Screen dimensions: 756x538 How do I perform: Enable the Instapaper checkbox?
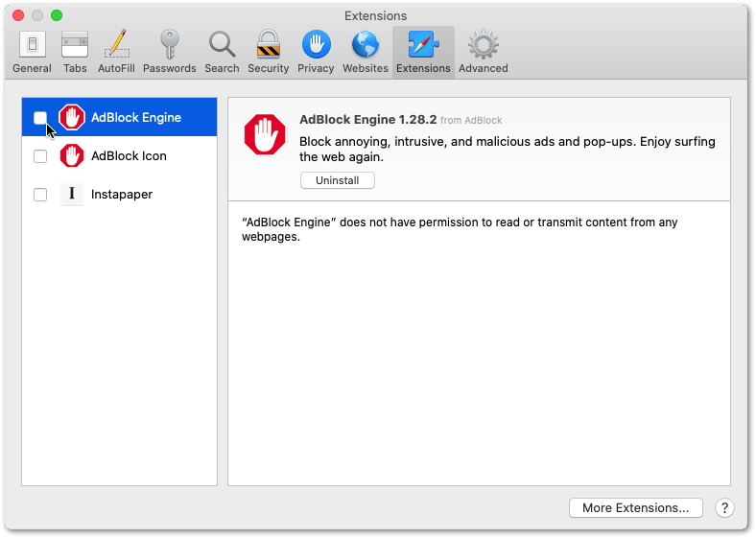[x=40, y=195]
